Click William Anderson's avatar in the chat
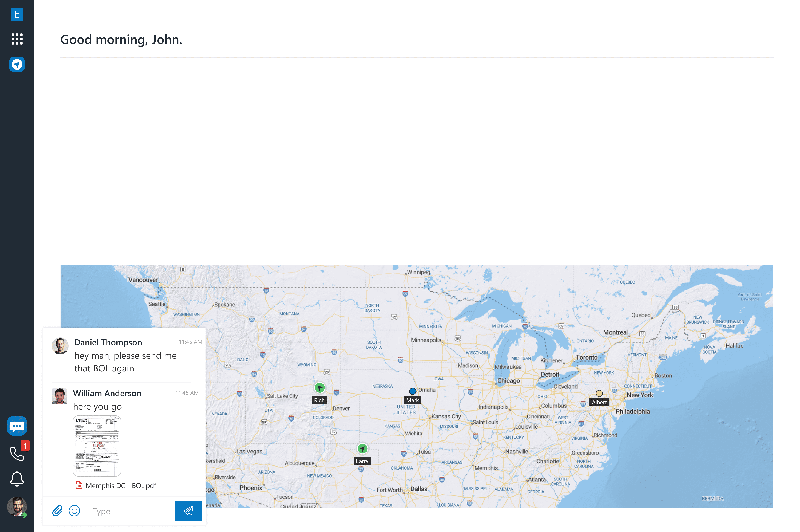Image resolution: width=800 pixels, height=532 pixels. coord(59,396)
